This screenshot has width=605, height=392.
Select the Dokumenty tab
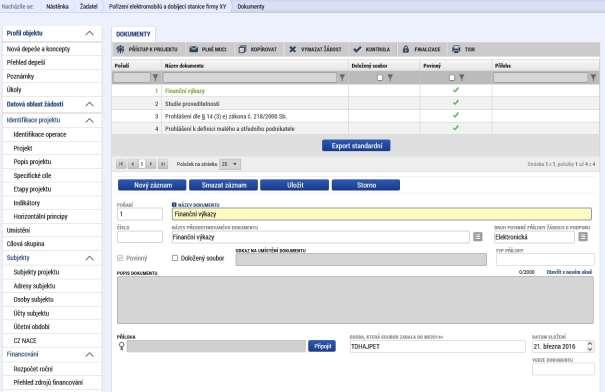pyautogui.click(x=133, y=34)
